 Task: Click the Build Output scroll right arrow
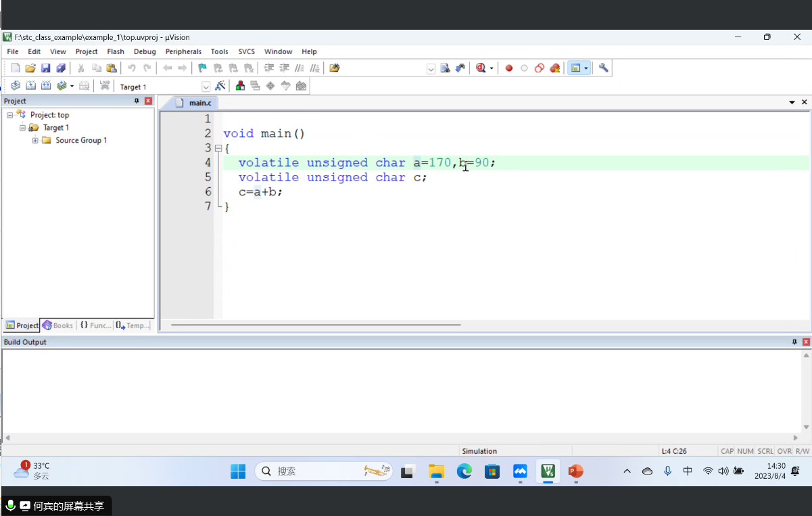point(796,438)
